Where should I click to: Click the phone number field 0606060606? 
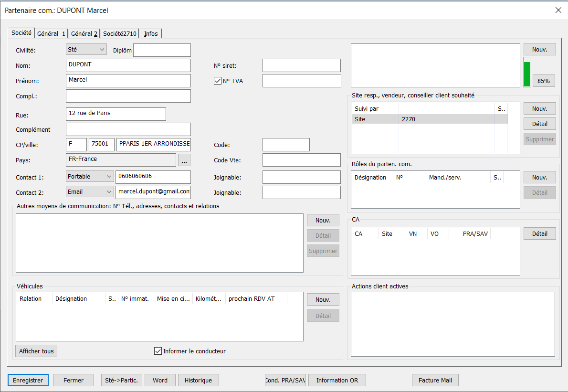pos(153,177)
